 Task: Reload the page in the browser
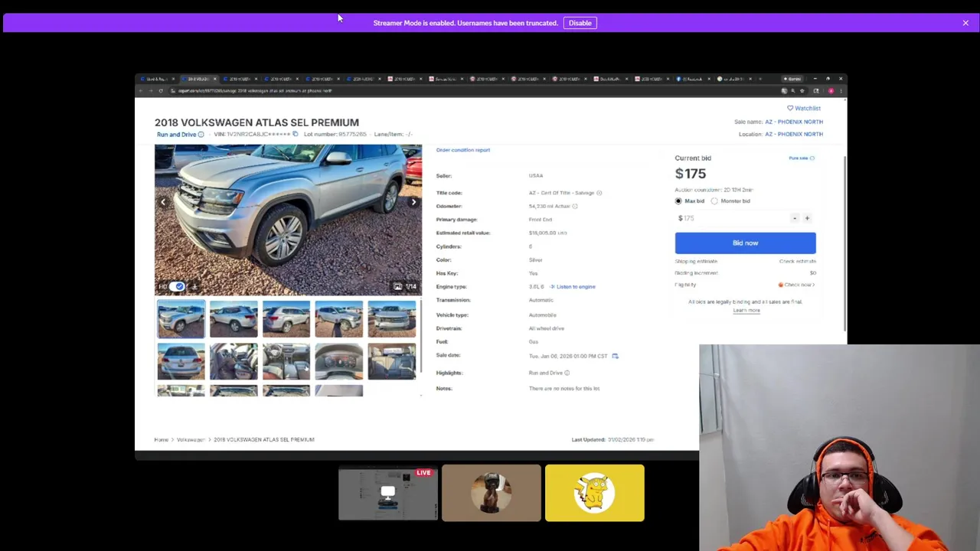click(x=161, y=91)
